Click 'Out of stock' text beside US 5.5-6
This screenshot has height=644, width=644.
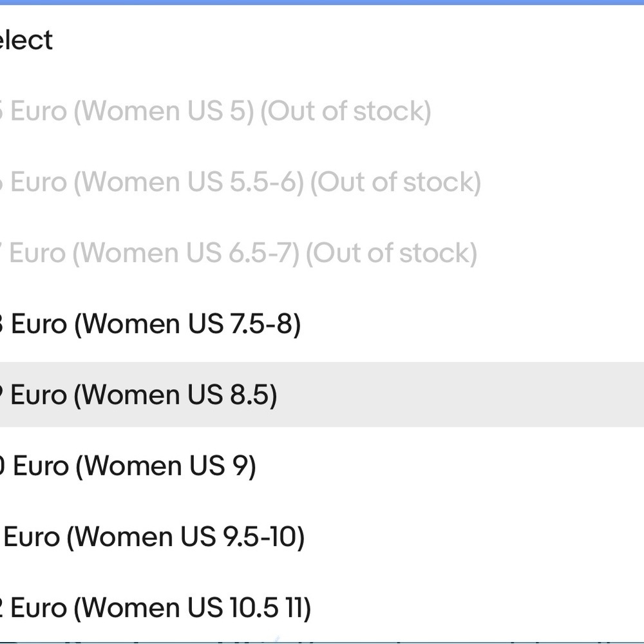pyautogui.click(x=395, y=182)
